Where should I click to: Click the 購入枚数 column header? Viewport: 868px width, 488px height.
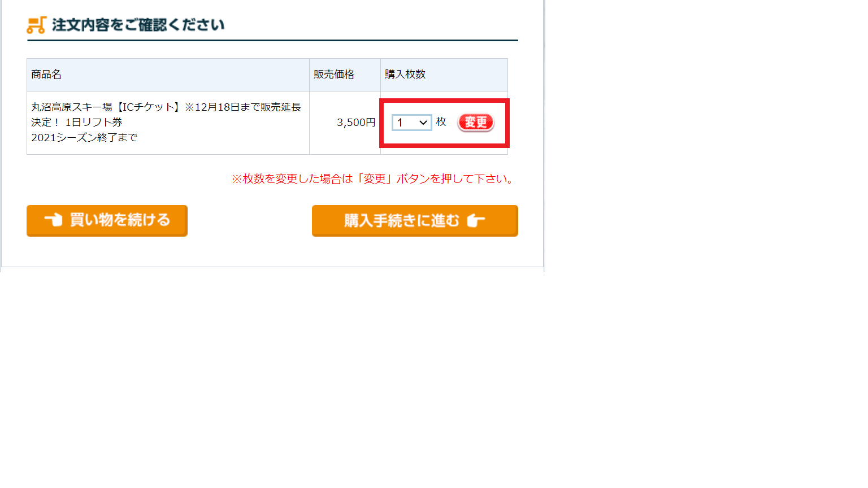point(405,75)
